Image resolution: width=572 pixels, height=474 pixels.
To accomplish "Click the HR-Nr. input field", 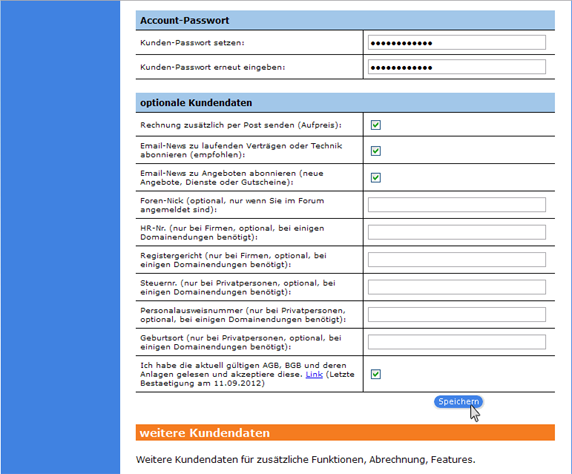I will 457,232.
